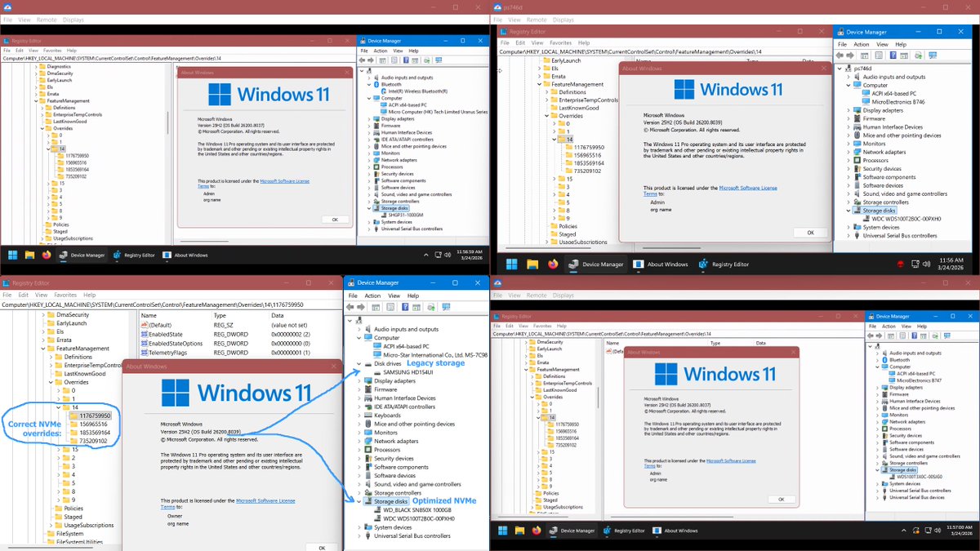Screen dimensions: 980x551
Task: Click the cloud app icon beside ps746d title
Action: [497, 7]
